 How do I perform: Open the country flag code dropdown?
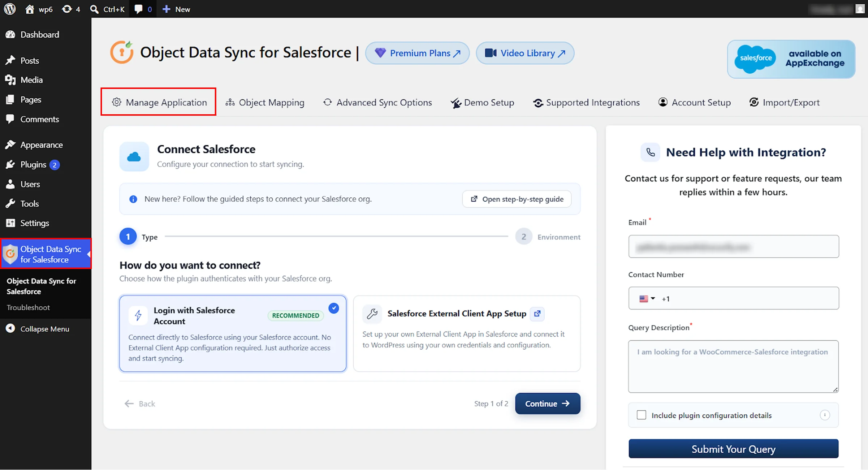click(x=647, y=299)
